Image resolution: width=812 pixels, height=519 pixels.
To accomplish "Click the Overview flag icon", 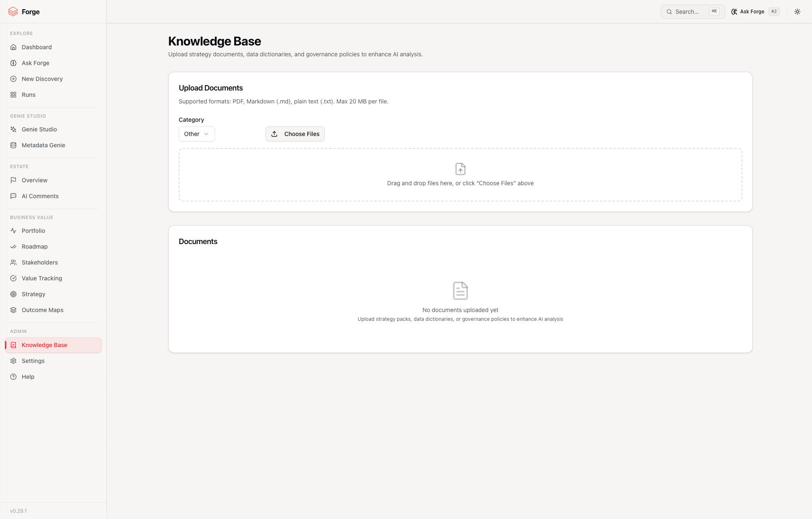I will [13, 180].
